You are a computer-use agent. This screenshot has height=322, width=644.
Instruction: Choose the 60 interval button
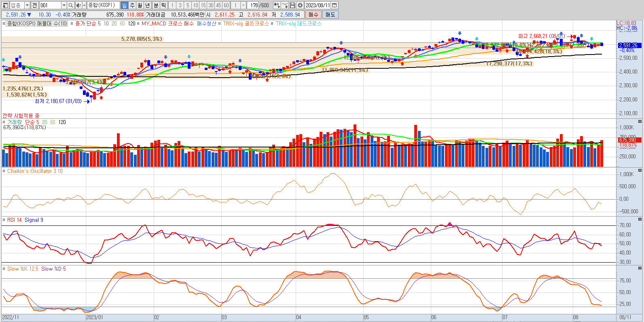(x=226, y=5)
